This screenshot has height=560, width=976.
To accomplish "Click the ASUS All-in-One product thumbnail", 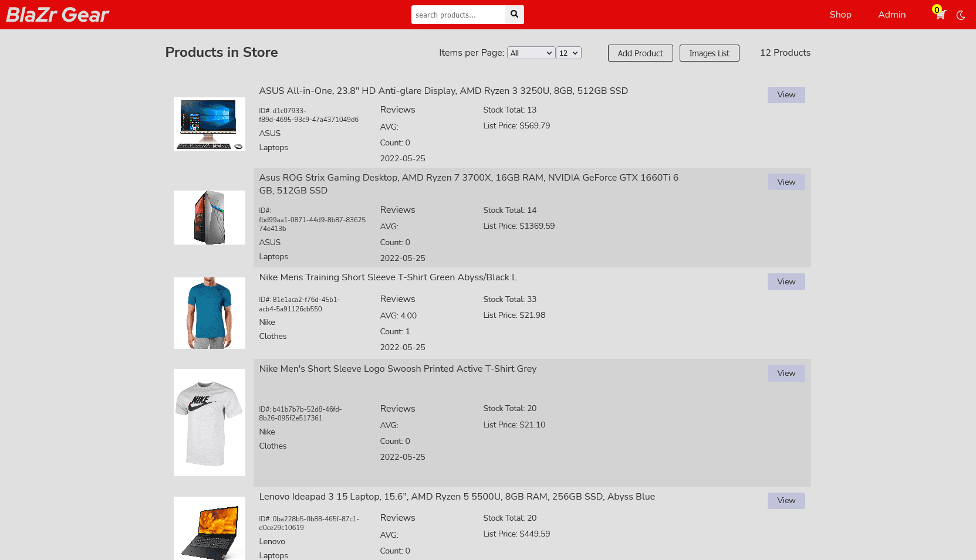I will pos(210,124).
